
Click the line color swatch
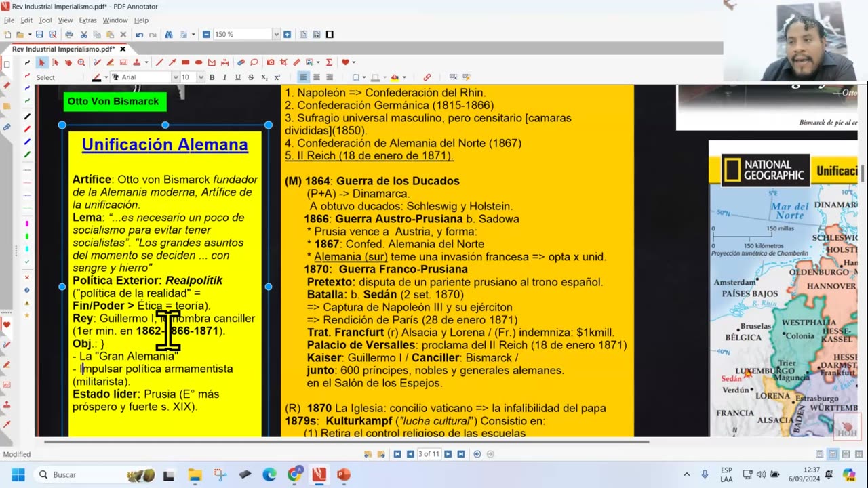tap(375, 77)
